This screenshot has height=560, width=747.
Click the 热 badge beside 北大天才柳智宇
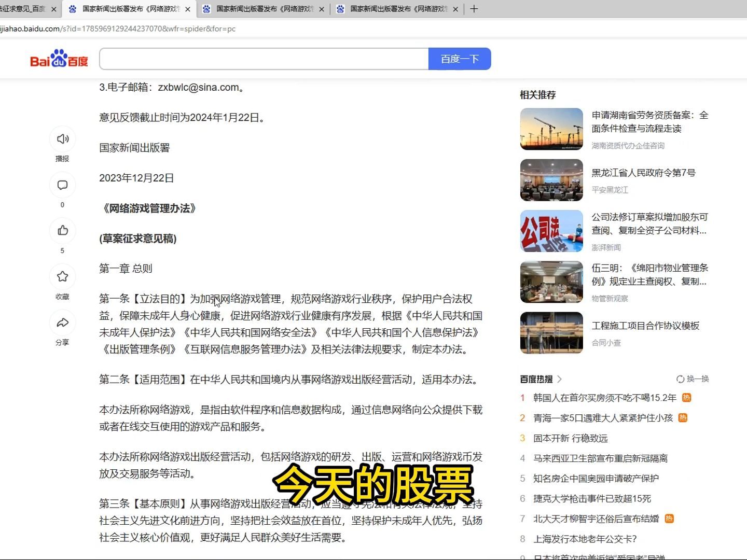[669, 519]
